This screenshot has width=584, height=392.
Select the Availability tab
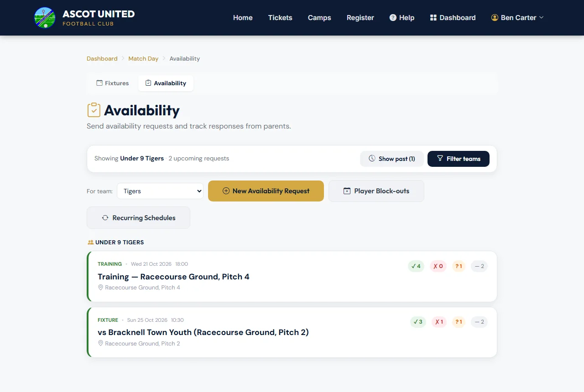pyautogui.click(x=166, y=83)
